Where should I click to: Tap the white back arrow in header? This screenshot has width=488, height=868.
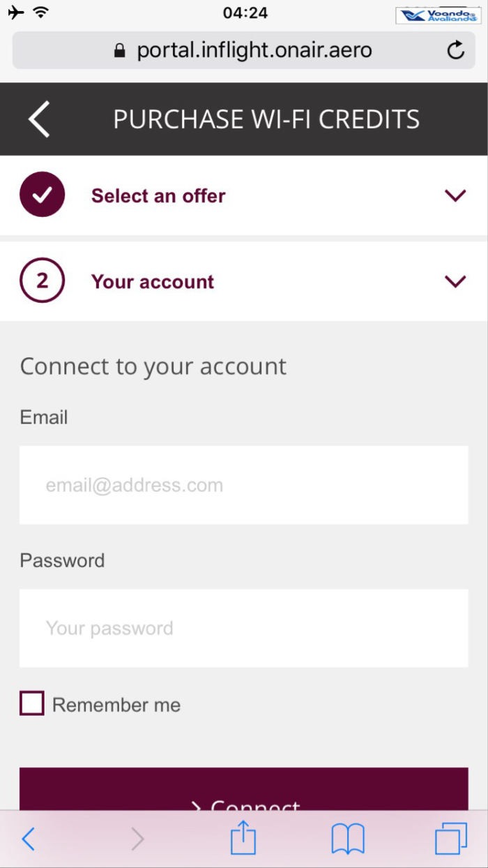point(40,119)
